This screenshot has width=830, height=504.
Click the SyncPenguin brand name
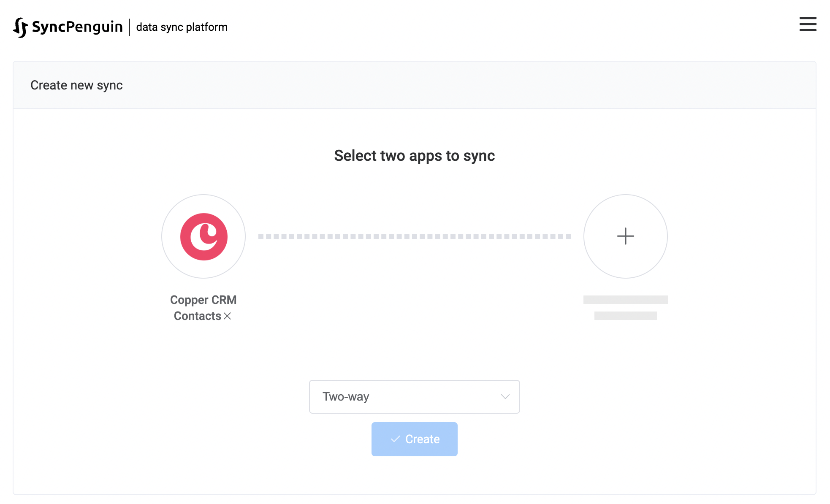[x=77, y=27]
